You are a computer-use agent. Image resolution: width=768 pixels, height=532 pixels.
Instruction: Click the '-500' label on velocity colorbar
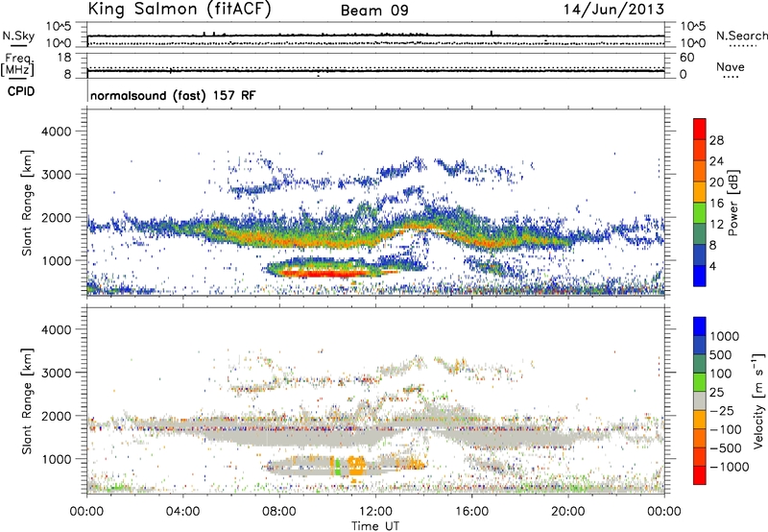pyautogui.click(x=726, y=448)
